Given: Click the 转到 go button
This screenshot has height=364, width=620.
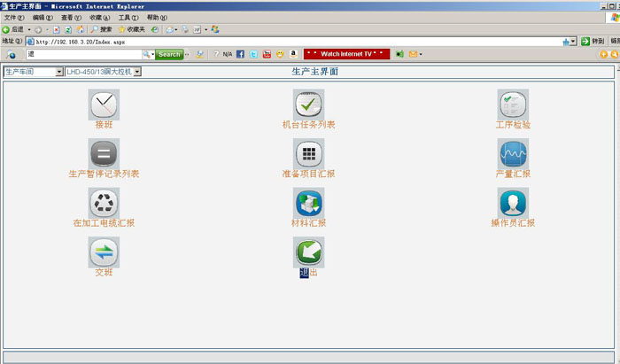Looking at the screenshot, I should pyautogui.click(x=592, y=42).
